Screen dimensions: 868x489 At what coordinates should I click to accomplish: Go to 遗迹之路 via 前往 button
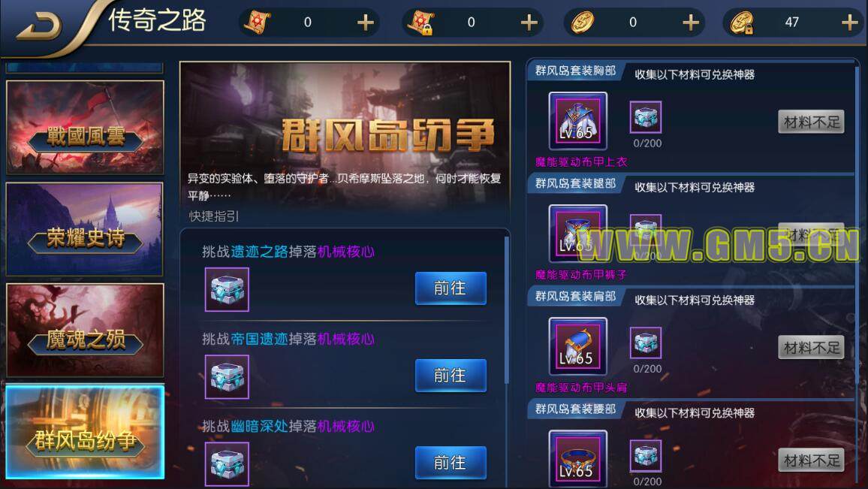click(x=451, y=288)
